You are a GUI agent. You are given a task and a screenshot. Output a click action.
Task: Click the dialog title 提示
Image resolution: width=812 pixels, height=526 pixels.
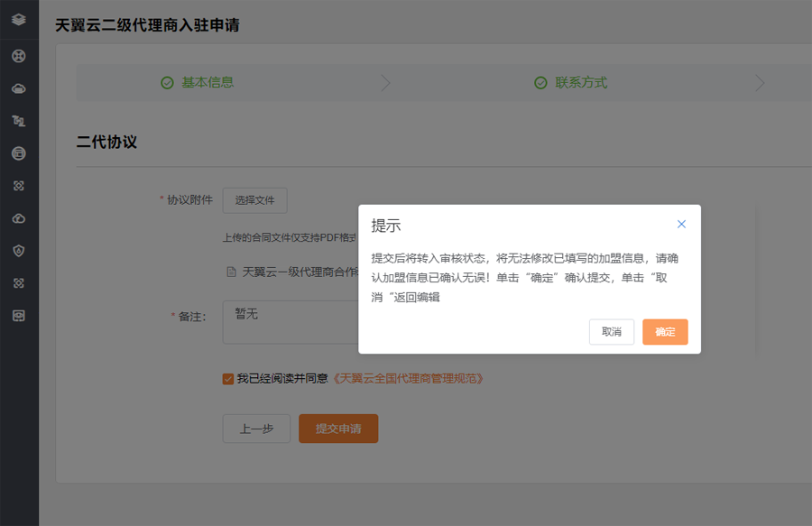pos(386,226)
